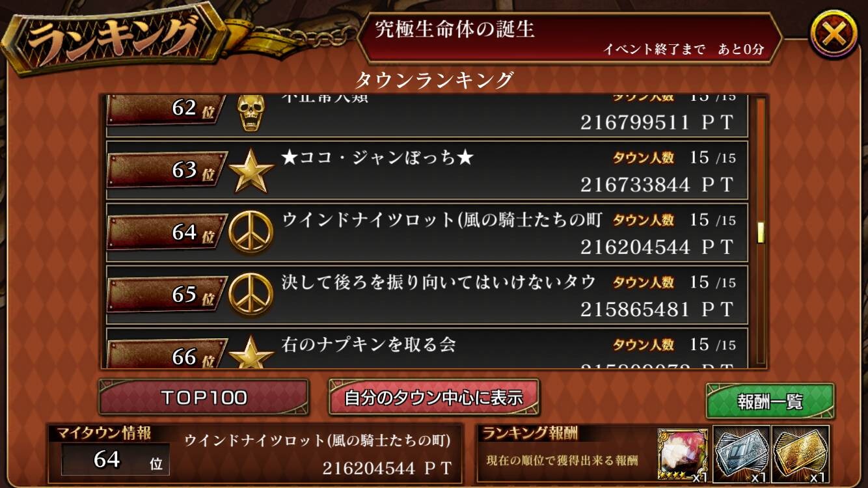The image size is (868, 488).
Task: Select 右のナプキンを取る会 town row
Action: 427,348
